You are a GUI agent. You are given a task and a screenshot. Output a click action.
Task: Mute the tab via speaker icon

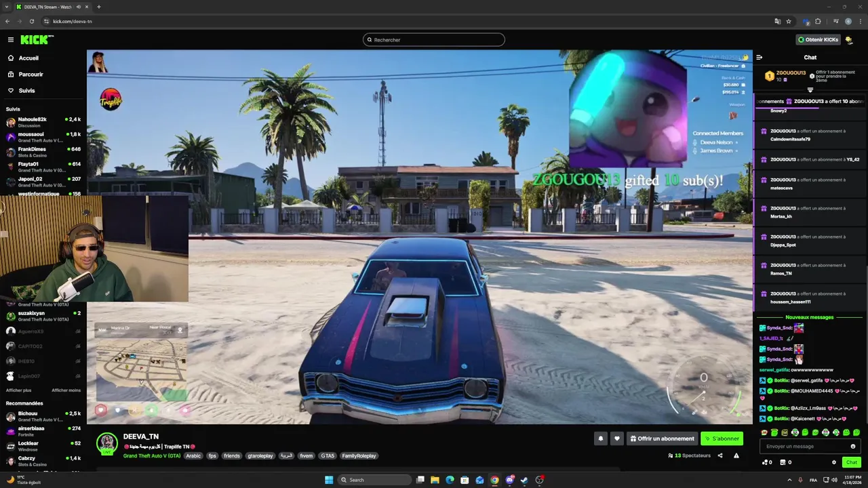[79, 7]
